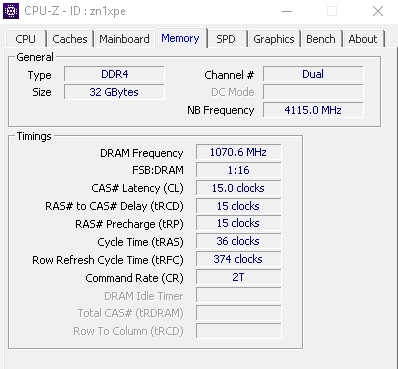Click the 'CAS# Latency (CL)' label
This screenshot has width=398, height=369.
tap(137, 188)
